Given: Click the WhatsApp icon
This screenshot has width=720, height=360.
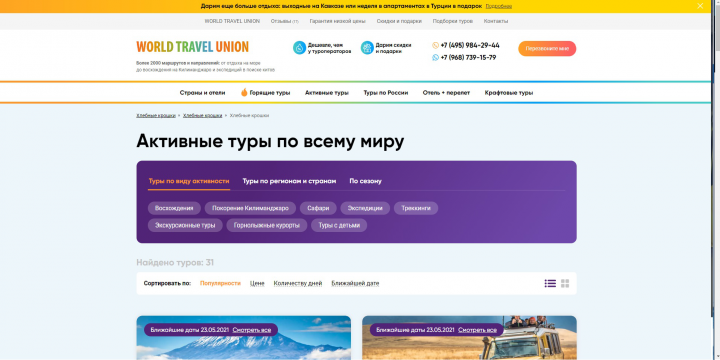Looking at the screenshot, I should click(x=435, y=57).
